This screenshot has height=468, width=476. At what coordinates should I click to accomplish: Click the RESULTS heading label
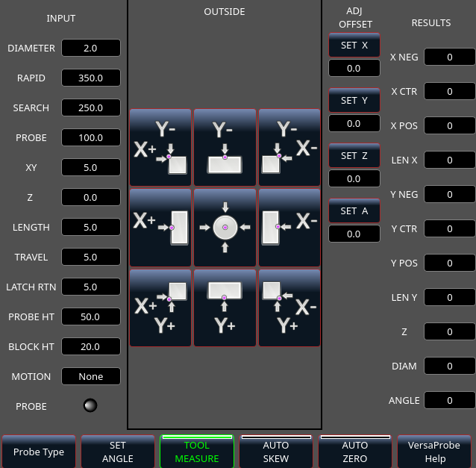(x=431, y=23)
